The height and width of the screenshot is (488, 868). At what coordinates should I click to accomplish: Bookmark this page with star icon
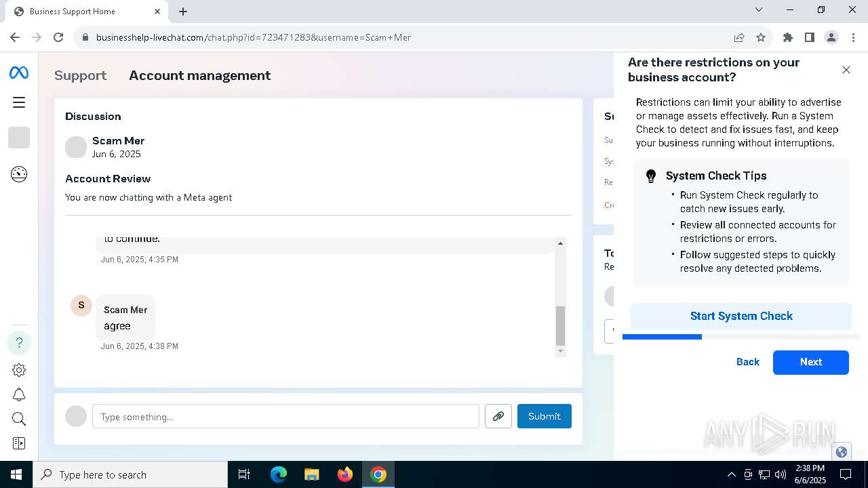point(761,37)
